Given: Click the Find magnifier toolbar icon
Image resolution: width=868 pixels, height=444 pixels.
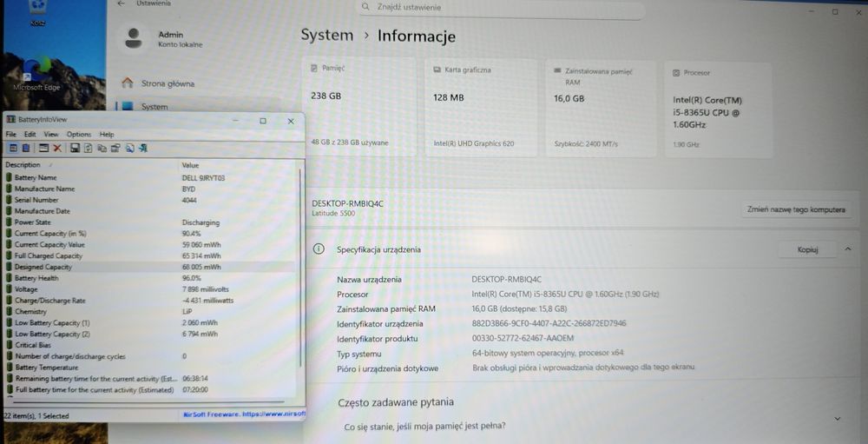Looking at the screenshot, I should click(x=129, y=148).
